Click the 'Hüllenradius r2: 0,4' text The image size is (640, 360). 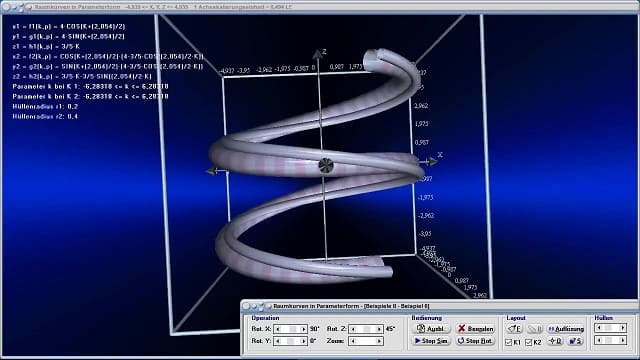[45, 116]
